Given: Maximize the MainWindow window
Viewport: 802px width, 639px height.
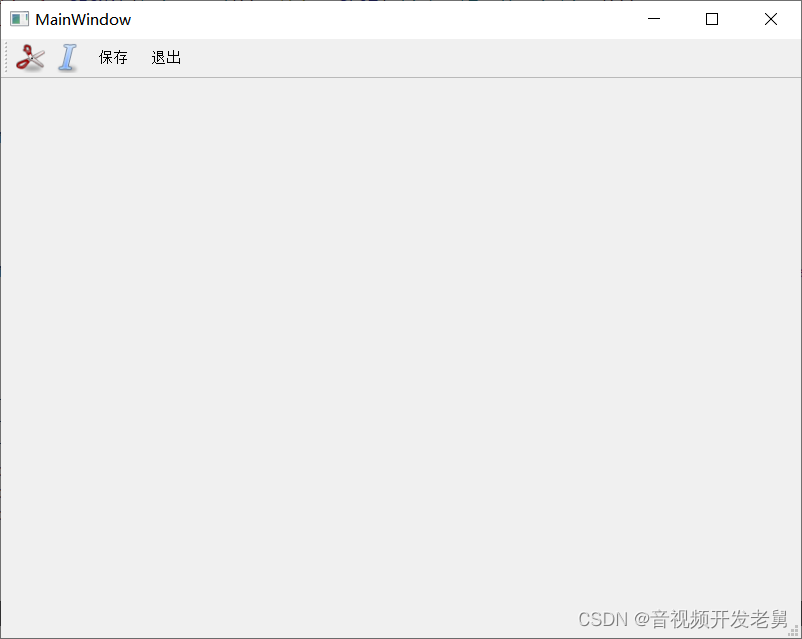Looking at the screenshot, I should click(712, 19).
